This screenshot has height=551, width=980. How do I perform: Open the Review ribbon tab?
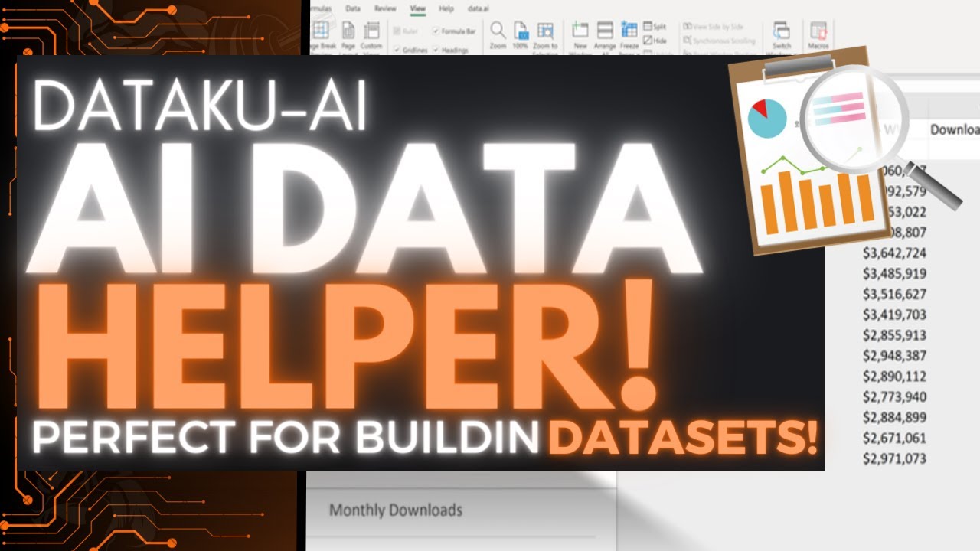386,8
